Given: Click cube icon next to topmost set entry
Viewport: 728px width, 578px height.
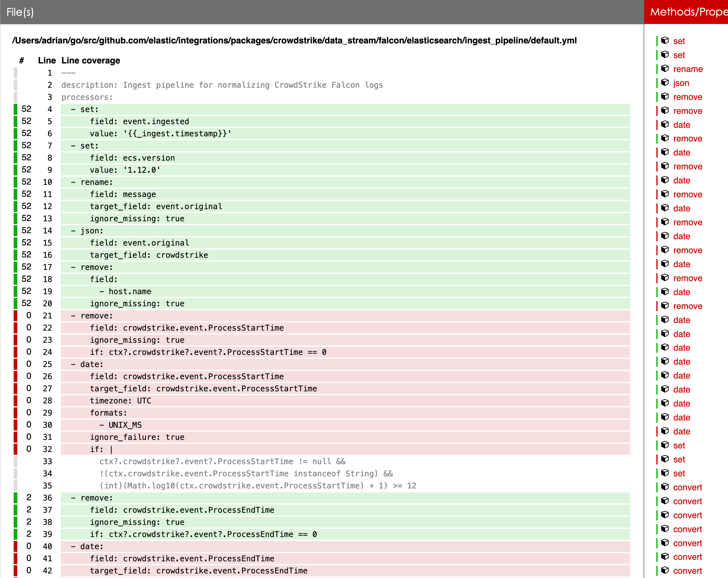Looking at the screenshot, I should [665, 41].
